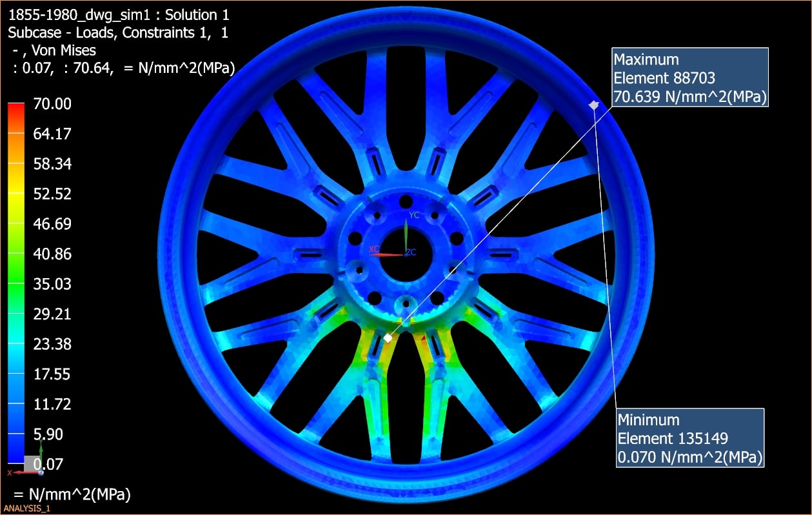Screen dimensions: 812x515
Task: Click the red XC axis arrow at hub
Action: [386, 254]
